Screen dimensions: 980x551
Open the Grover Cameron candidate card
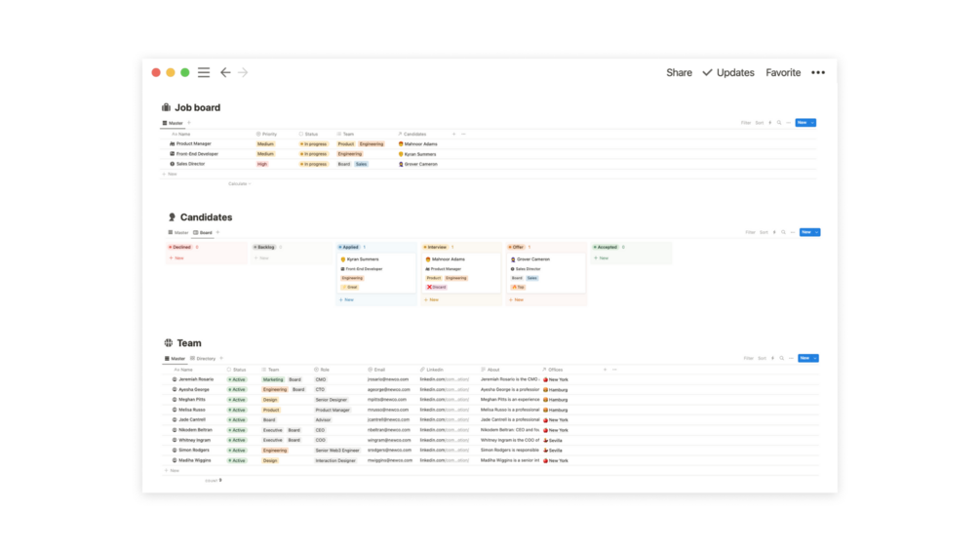point(546,273)
